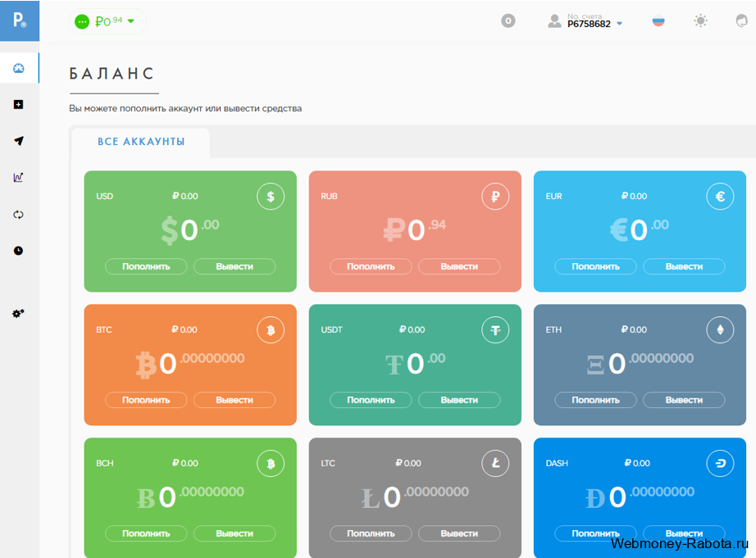Click Вывести on the BTC card
Viewport: 756px width, 558px height.
pyautogui.click(x=235, y=400)
